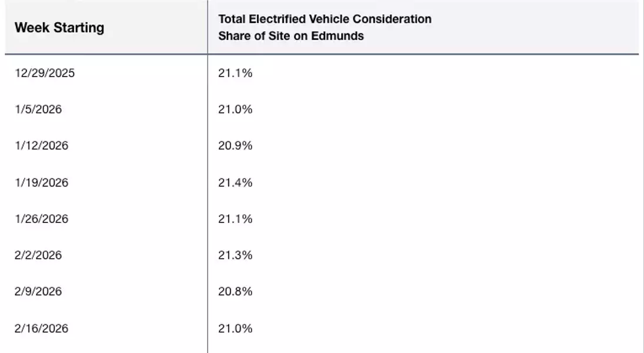
Task: Select the 21.3% share value
Action: pyautogui.click(x=235, y=255)
